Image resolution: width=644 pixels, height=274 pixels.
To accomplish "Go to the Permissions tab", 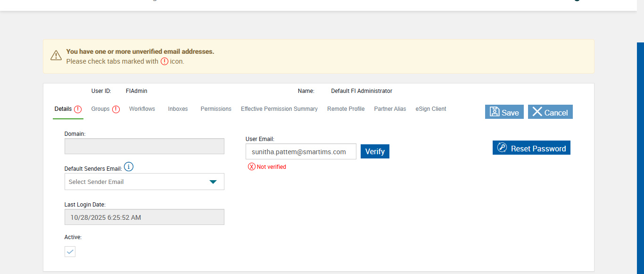I will tap(216, 109).
